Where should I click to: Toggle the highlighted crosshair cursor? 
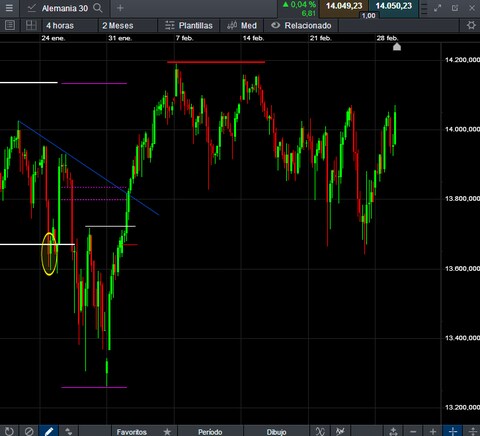coord(453,431)
